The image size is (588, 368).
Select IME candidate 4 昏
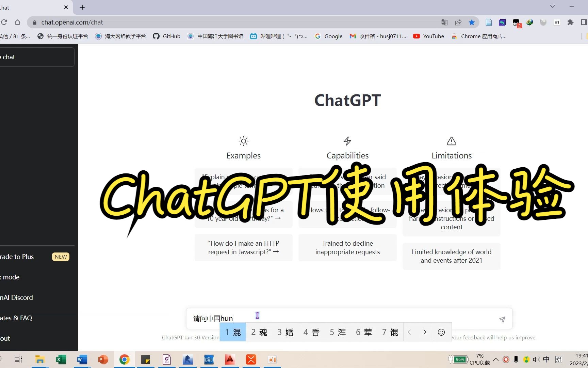312,332
